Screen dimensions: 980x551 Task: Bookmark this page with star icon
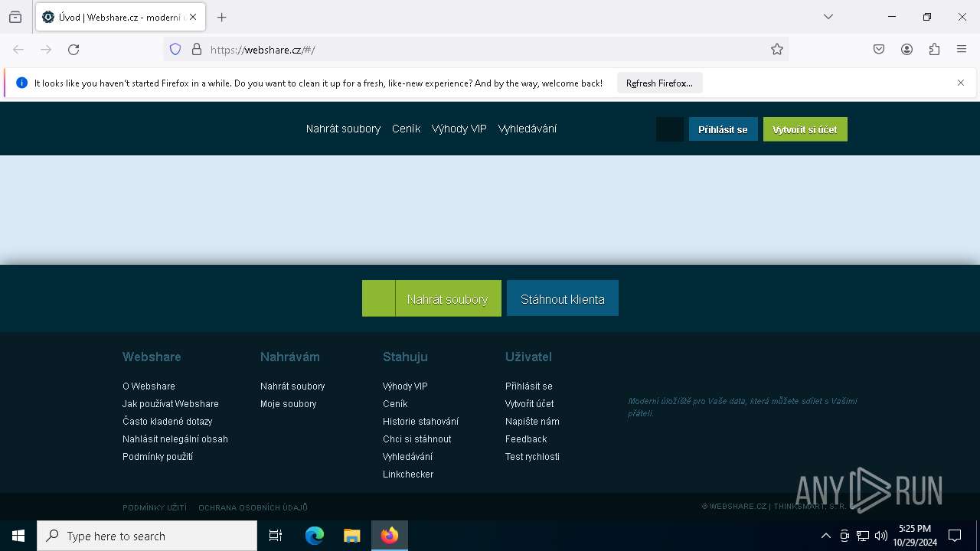777,50
